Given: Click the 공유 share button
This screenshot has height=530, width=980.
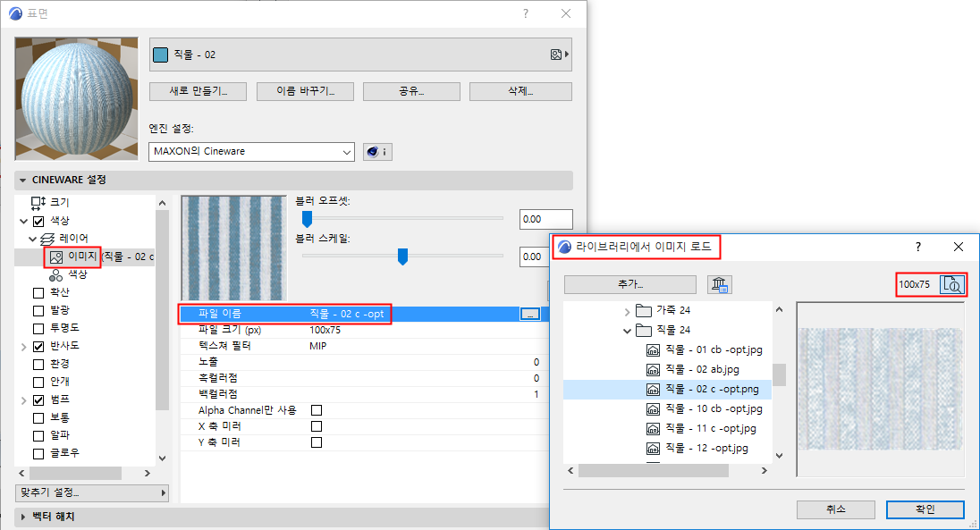Looking at the screenshot, I should (x=411, y=91).
